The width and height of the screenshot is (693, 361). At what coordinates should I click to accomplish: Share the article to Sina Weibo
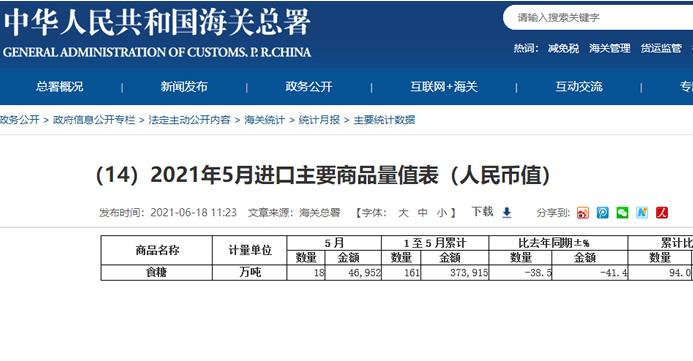click(583, 213)
